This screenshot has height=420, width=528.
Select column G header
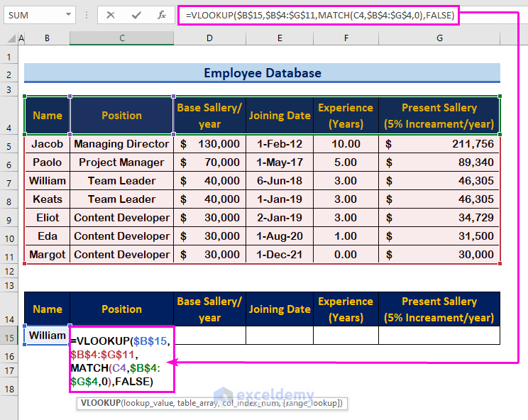[439, 38]
